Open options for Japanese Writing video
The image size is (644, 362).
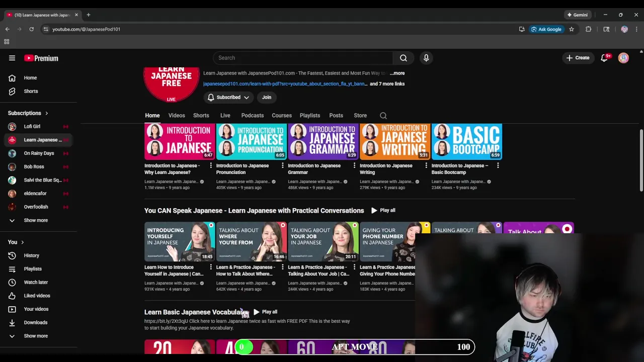point(426,165)
